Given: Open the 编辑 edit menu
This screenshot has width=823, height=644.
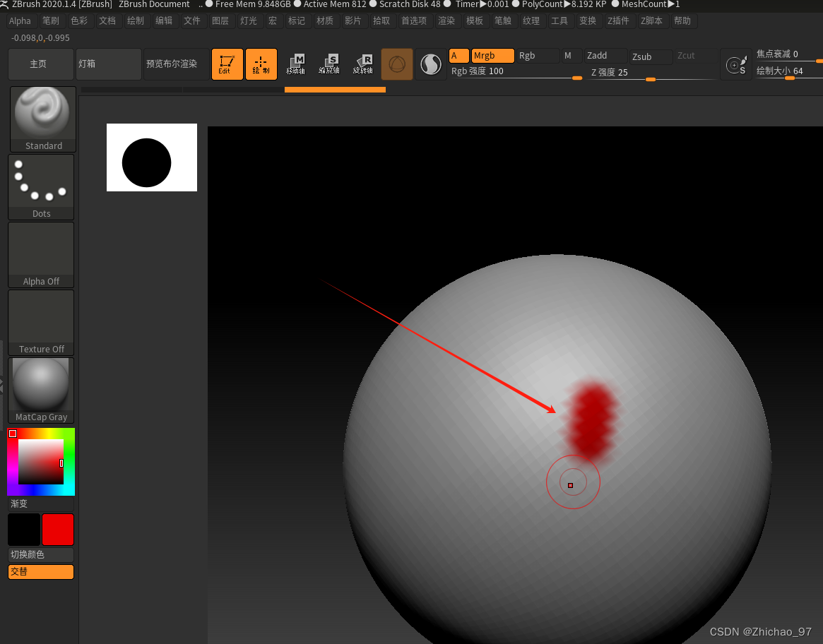Looking at the screenshot, I should pyautogui.click(x=164, y=21).
